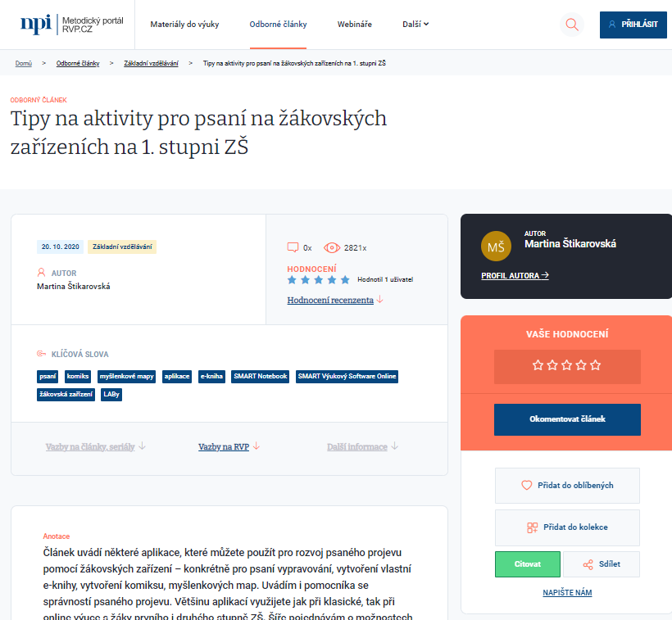Click the share icon next to Sdílet

click(x=588, y=564)
